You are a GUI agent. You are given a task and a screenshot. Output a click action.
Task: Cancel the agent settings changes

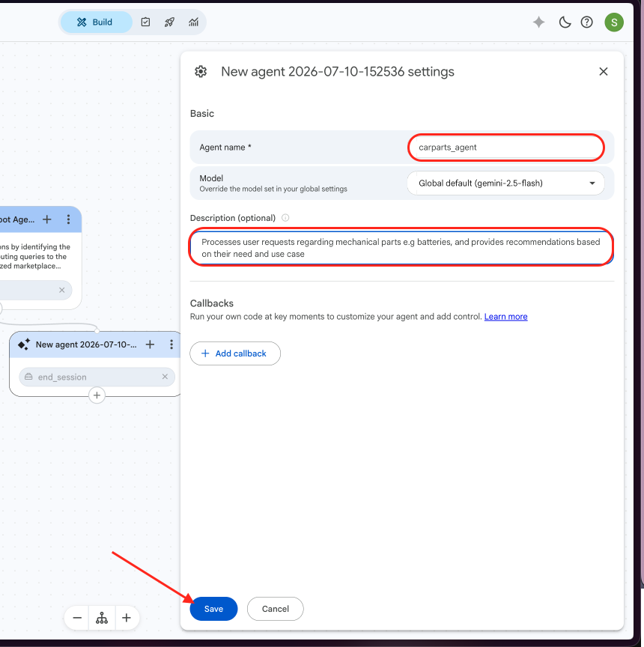(275, 609)
